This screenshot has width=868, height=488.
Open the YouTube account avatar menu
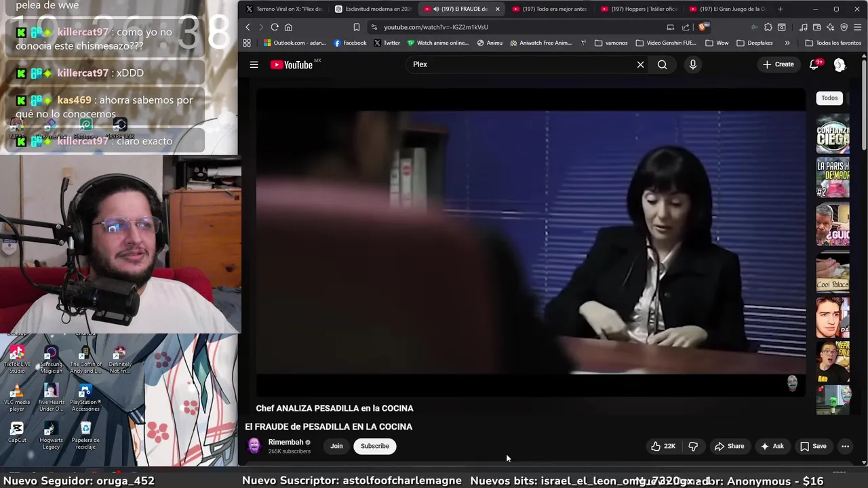pyautogui.click(x=840, y=64)
